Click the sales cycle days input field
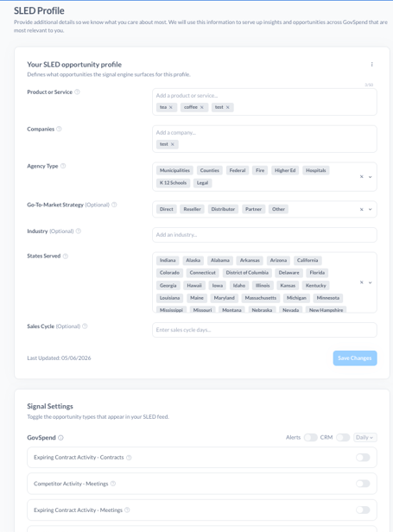393x532 pixels. [x=264, y=330]
